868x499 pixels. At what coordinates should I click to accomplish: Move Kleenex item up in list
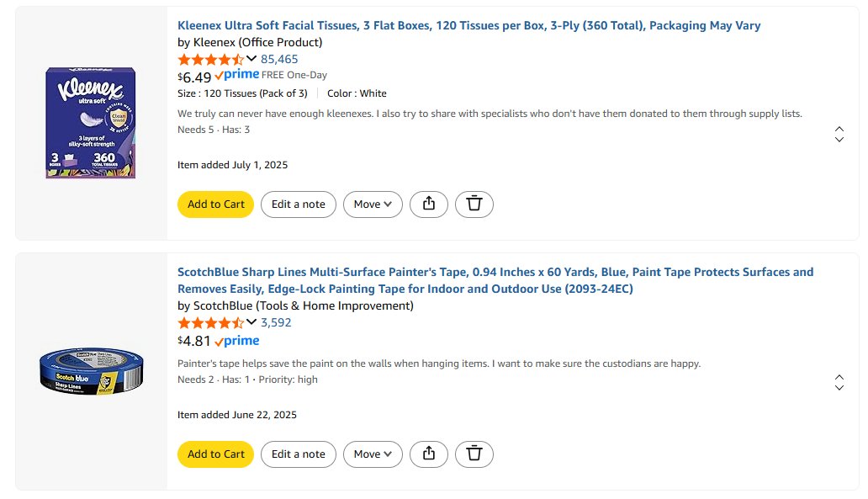(x=839, y=129)
